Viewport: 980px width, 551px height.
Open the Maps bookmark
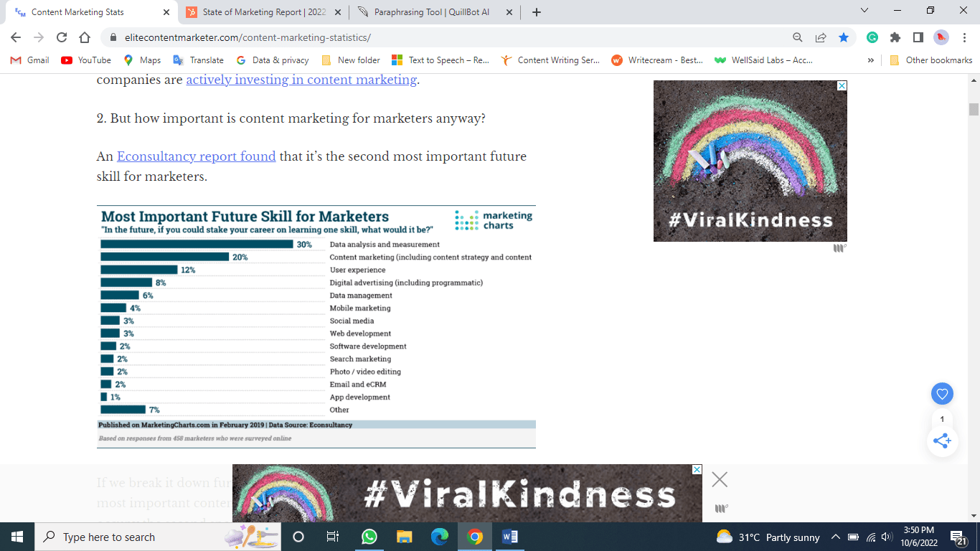pyautogui.click(x=142, y=60)
